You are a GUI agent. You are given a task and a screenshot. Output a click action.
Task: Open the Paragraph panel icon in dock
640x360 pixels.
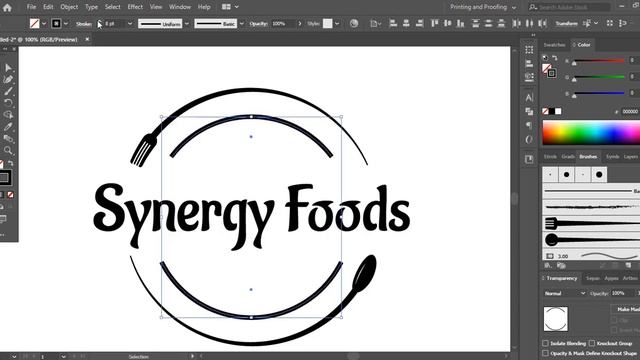529,125
